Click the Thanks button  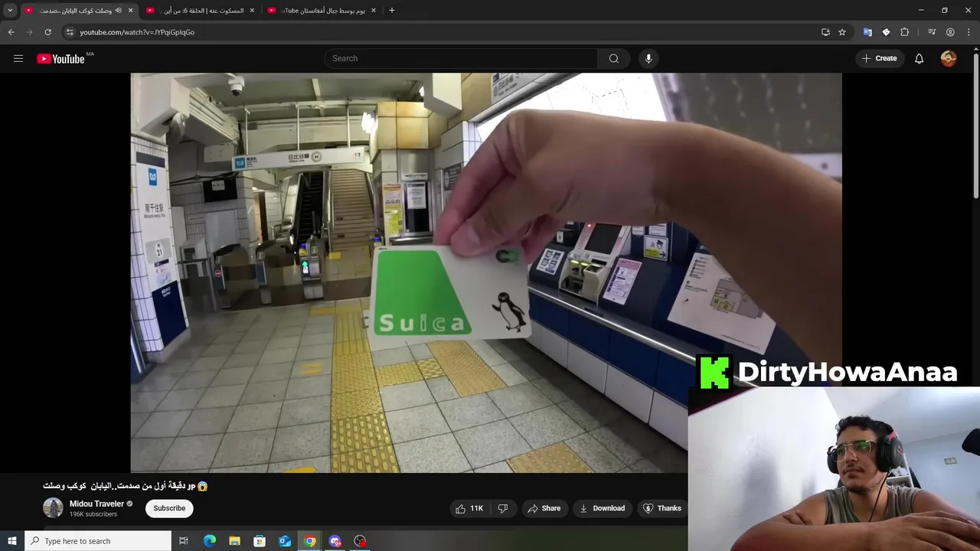(x=662, y=508)
